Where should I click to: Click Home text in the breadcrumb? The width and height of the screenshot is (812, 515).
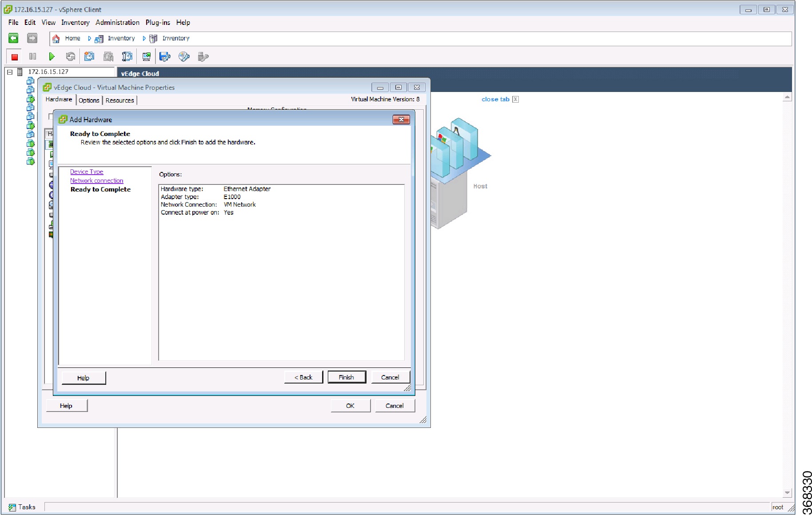(x=72, y=38)
